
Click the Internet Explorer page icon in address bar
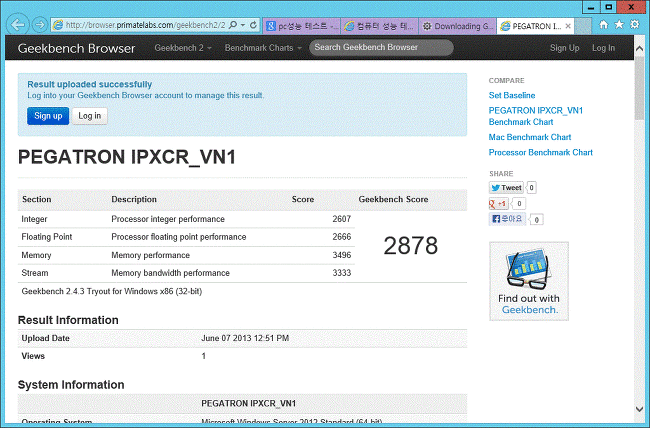(58, 25)
